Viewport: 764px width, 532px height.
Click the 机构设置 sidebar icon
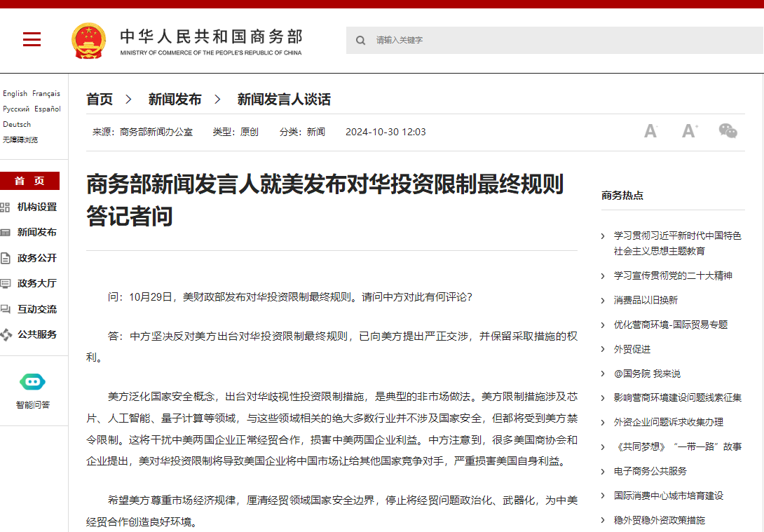tap(6, 207)
